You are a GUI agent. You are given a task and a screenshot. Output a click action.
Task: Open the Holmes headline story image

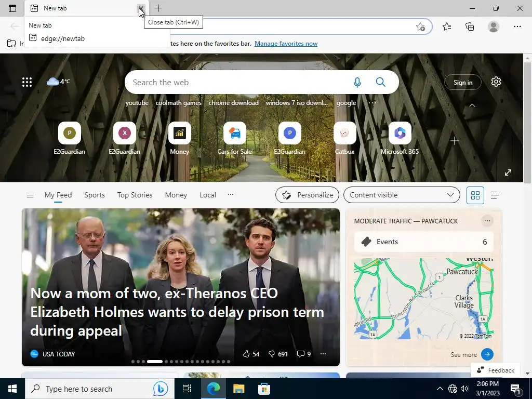click(180, 287)
